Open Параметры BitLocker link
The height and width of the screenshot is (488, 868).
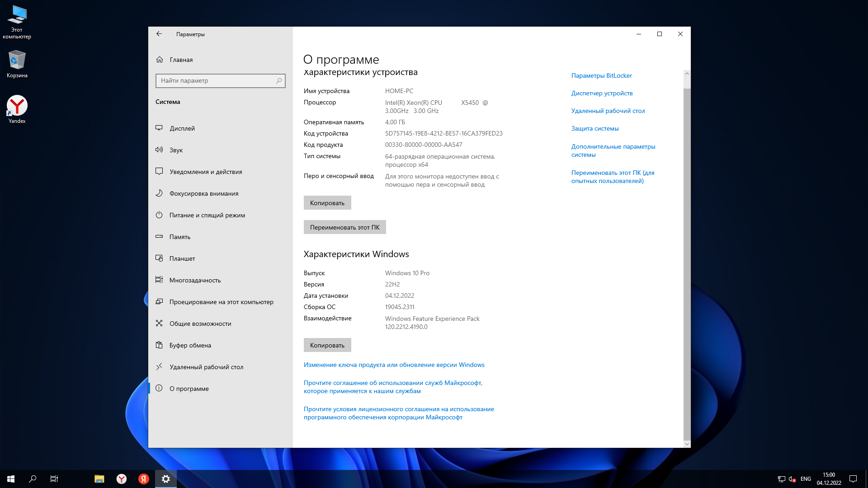click(x=601, y=75)
